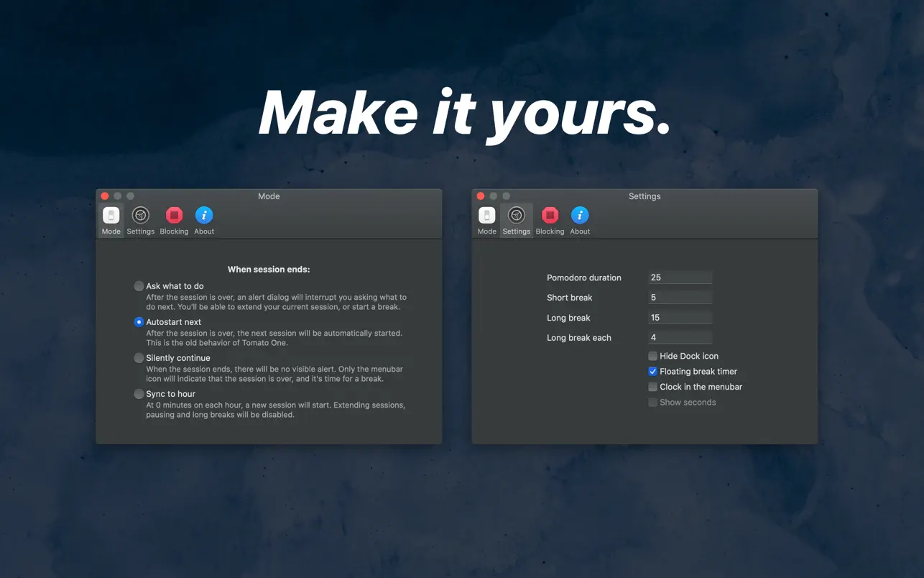Click the Long break duration field
Screen dimensions: 924x578
(x=680, y=317)
